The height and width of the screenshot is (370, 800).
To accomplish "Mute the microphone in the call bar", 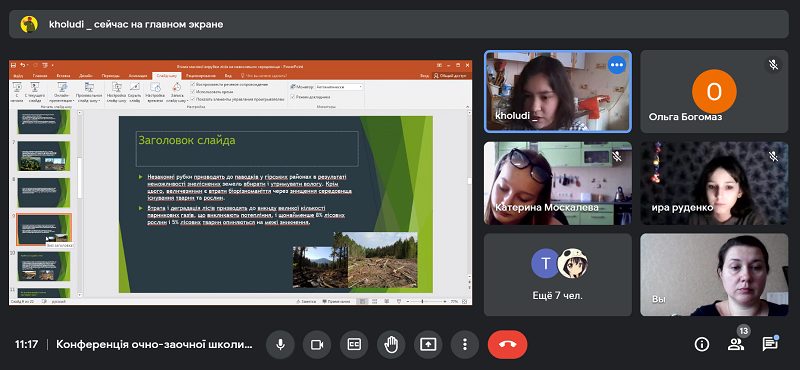I will pyautogui.click(x=280, y=344).
